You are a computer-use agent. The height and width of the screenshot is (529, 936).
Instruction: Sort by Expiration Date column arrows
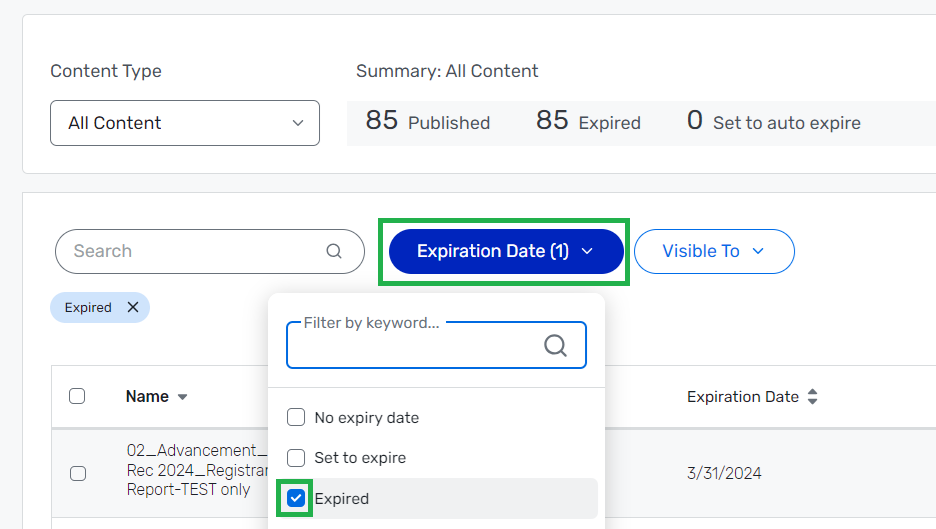point(812,396)
